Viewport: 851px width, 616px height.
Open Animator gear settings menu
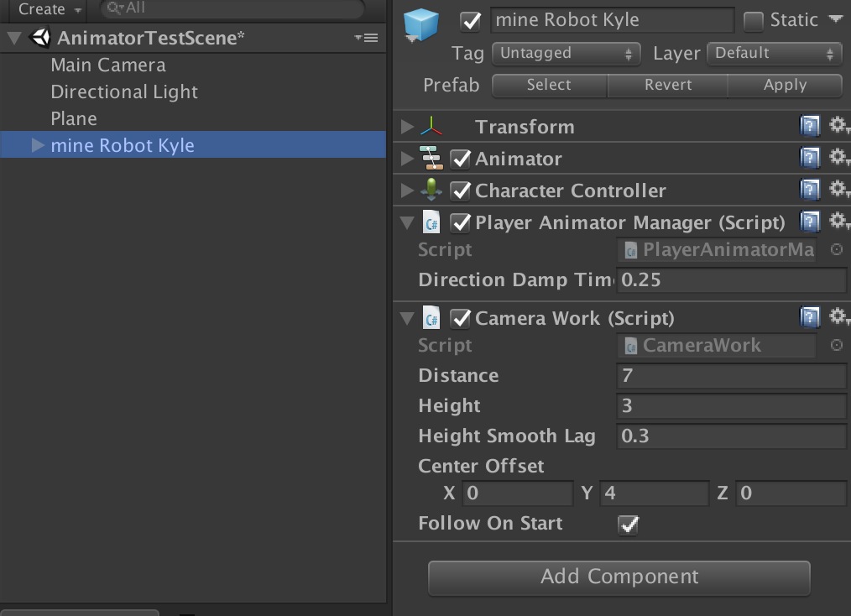(838, 158)
